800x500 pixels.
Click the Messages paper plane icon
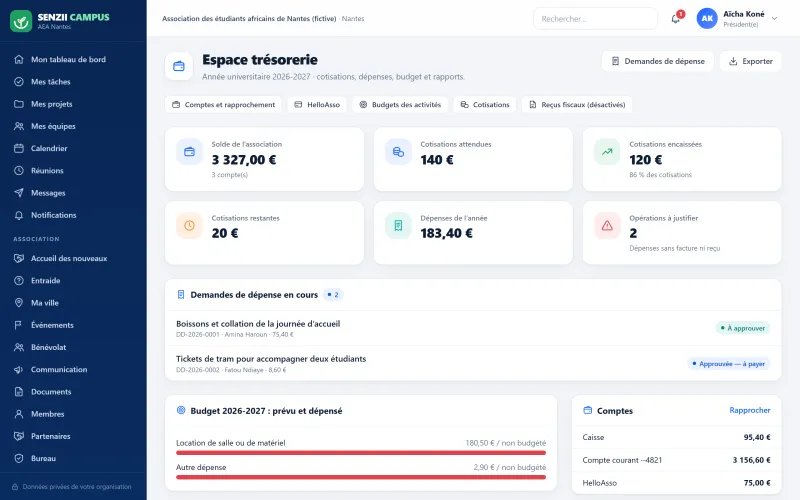(19, 193)
